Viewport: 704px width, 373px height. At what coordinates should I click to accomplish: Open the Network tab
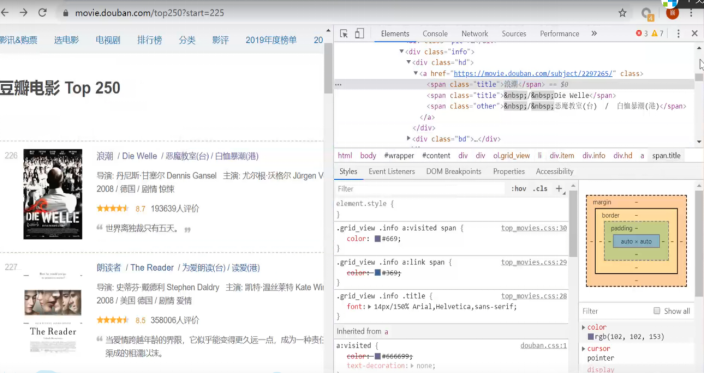475,34
